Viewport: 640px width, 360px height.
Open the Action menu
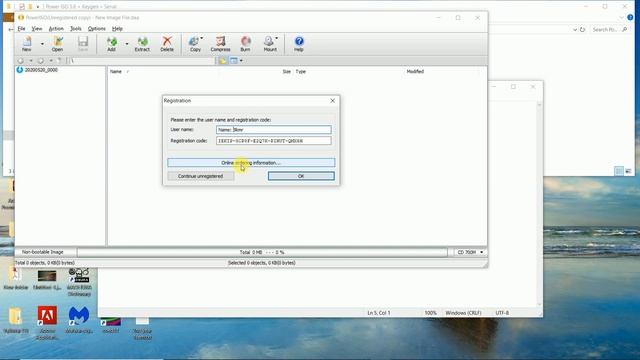pos(56,29)
